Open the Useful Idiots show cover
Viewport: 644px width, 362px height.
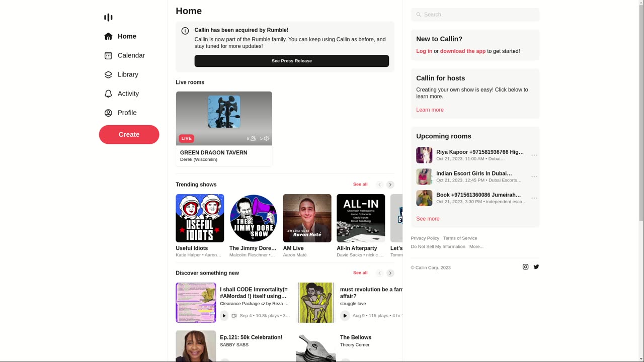coord(200,218)
